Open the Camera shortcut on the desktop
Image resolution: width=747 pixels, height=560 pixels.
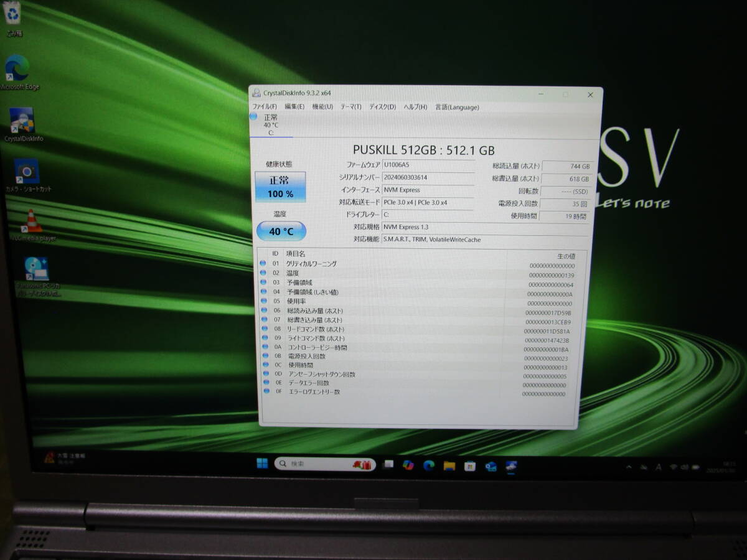pyautogui.click(x=27, y=175)
